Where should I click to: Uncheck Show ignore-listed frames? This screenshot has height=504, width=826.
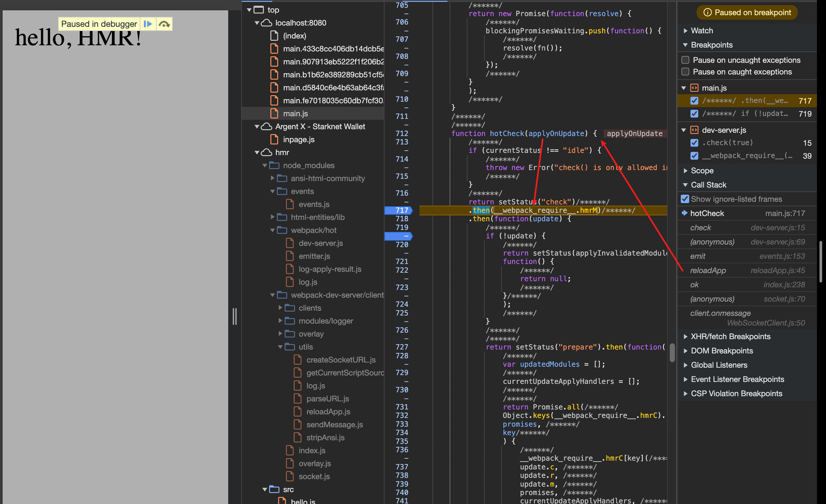[x=685, y=199]
